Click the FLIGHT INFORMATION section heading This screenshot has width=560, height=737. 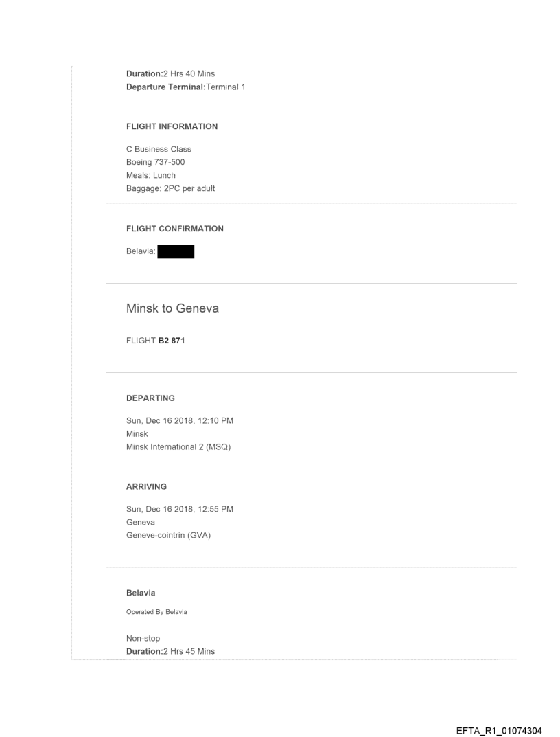[172, 126]
